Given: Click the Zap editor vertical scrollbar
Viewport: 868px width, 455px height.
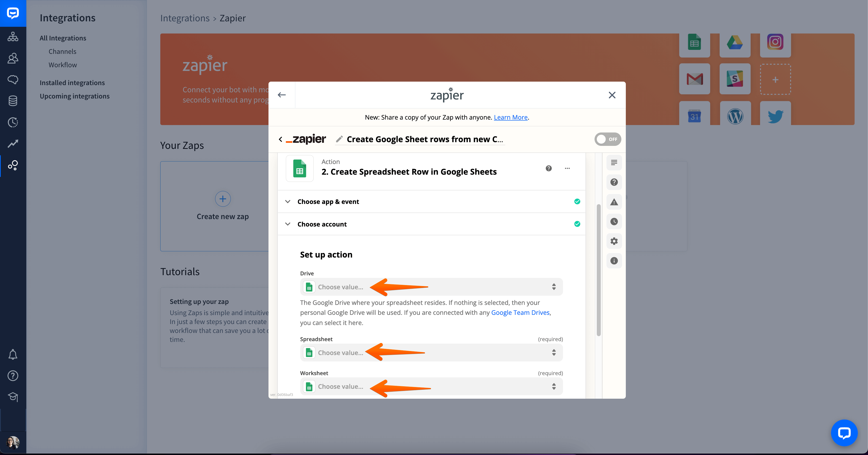Looking at the screenshot, I should click(599, 270).
